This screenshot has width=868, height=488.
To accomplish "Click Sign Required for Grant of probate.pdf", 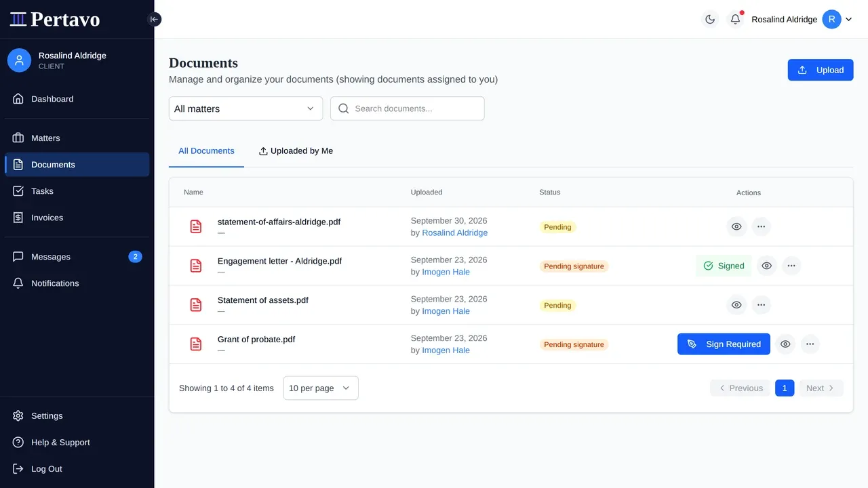I will click(724, 344).
